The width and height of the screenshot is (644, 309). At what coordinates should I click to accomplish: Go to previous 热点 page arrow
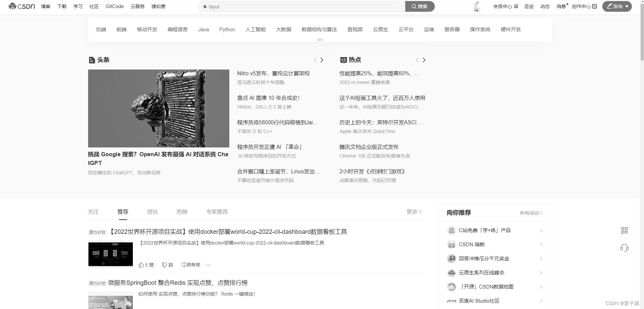tap(417, 60)
